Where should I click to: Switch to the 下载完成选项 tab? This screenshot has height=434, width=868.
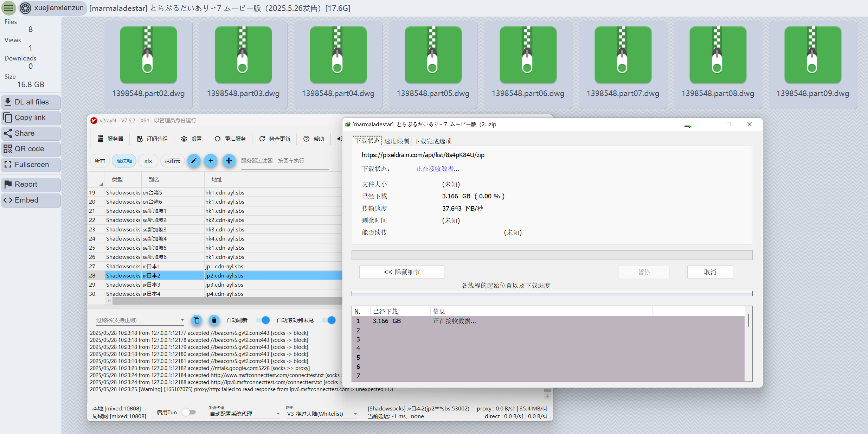(x=433, y=141)
